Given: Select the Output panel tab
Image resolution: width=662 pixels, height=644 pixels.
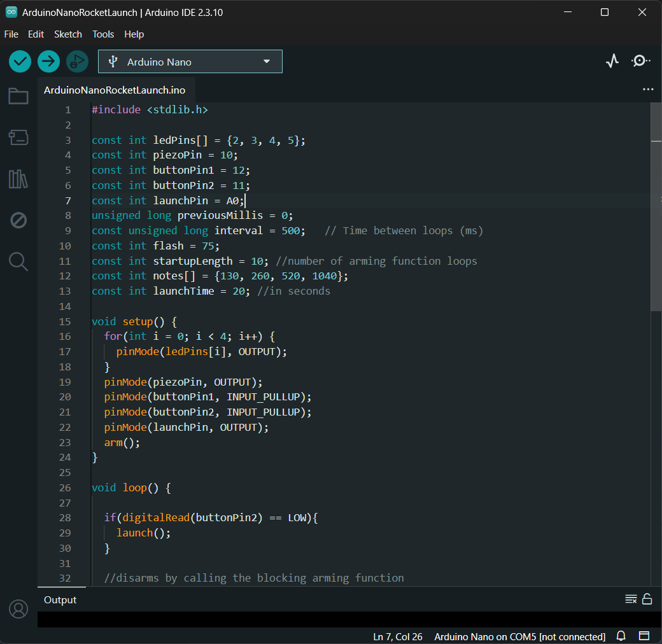Looking at the screenshot, I should (60, 599).
